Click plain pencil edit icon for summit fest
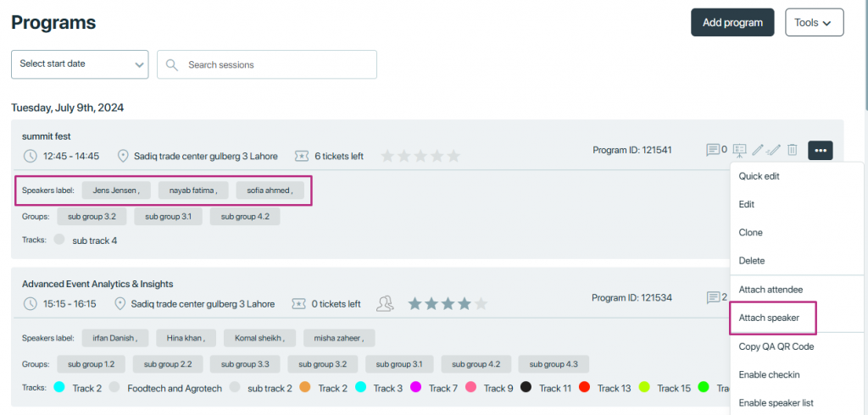The height and width of the screenshot is (415, 868). pos(757,149)
